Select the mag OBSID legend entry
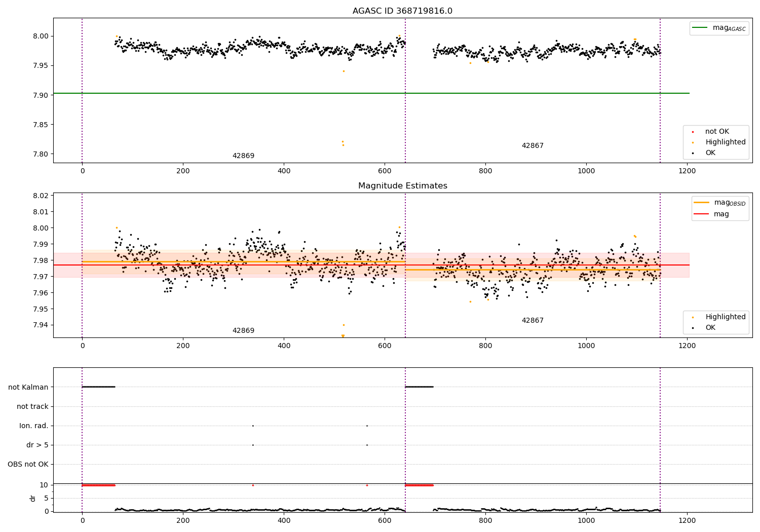The image size is (760, 532). (720, 203)
